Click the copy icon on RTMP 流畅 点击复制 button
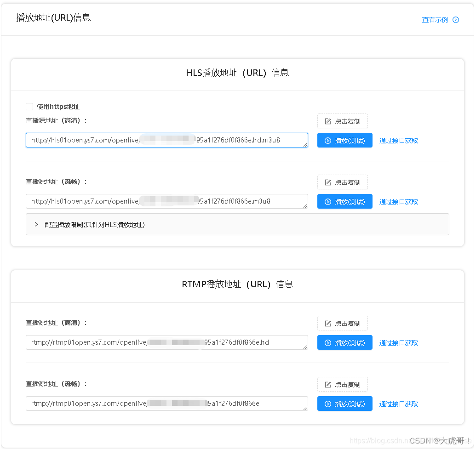 328,384
